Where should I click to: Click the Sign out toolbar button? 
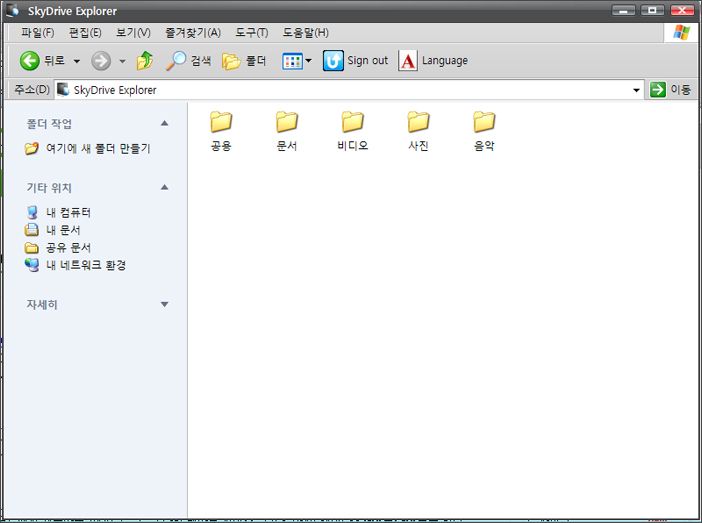[355, 60]
